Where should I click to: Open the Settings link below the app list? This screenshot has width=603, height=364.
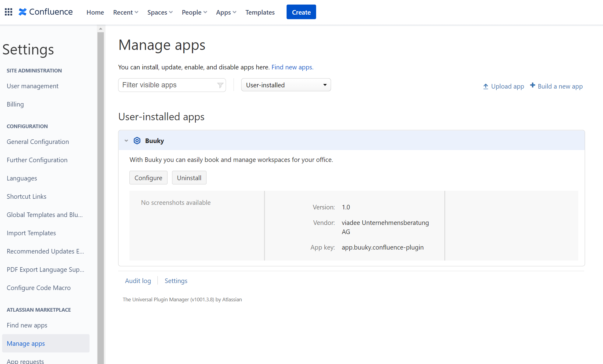pos(176,281)
